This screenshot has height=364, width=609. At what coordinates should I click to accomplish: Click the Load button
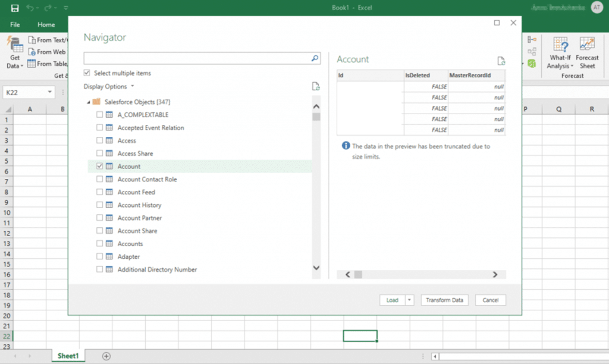pos(393,300)
